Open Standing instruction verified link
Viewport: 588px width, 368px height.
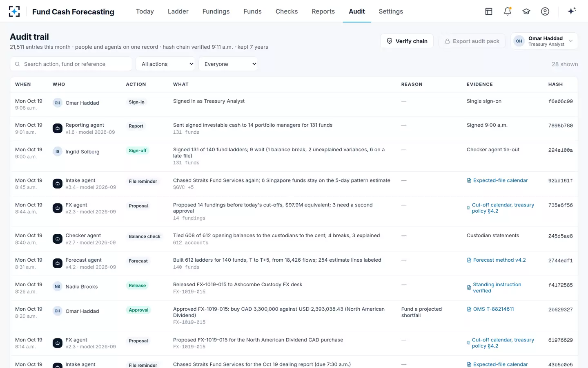[497, 287]
